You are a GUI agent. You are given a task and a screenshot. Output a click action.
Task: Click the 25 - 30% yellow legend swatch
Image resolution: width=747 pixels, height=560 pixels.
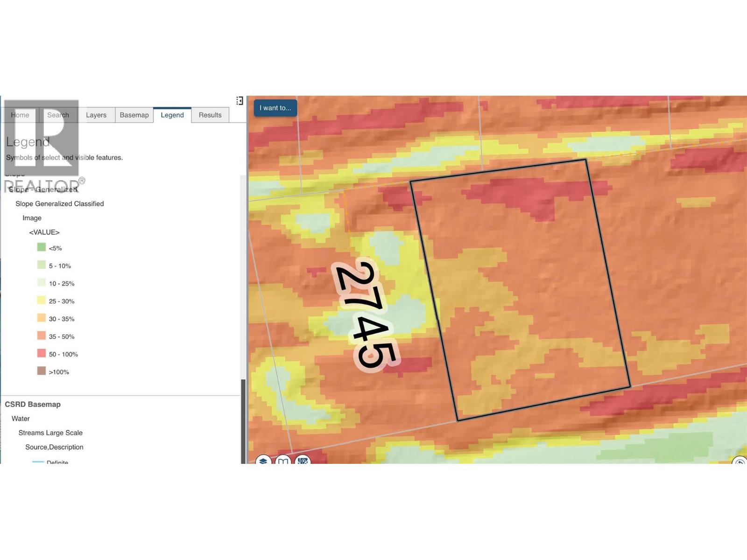(42, 301)
